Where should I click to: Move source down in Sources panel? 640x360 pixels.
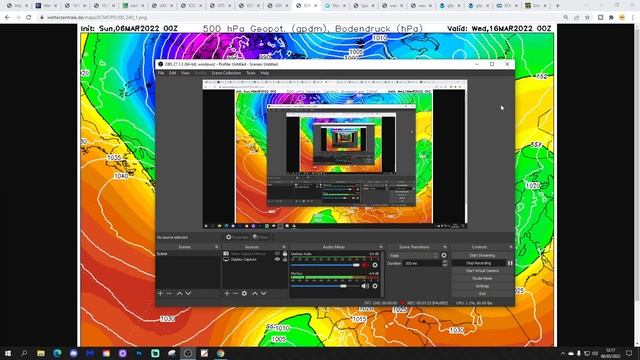tap(264, 293)
